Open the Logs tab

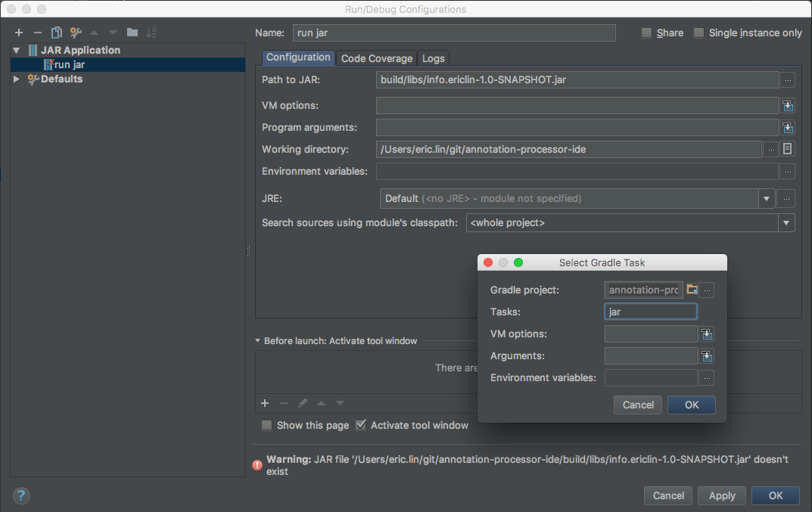pos(433,57)
